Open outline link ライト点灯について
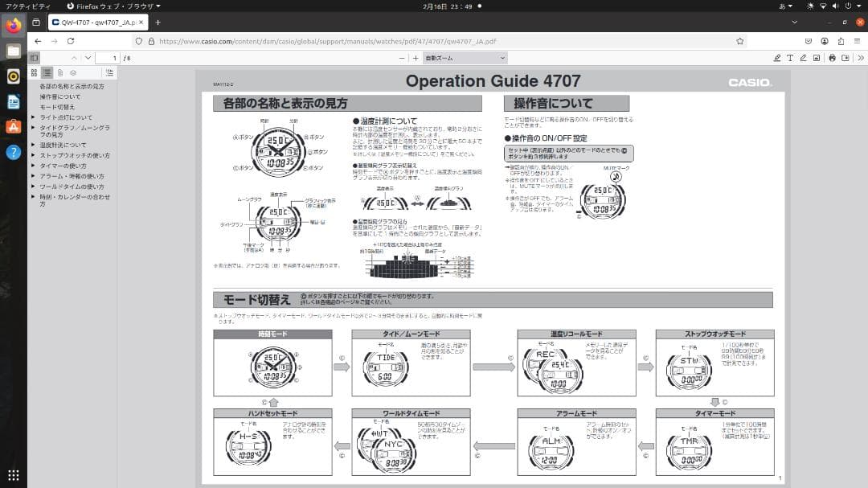 coord(66,117)
